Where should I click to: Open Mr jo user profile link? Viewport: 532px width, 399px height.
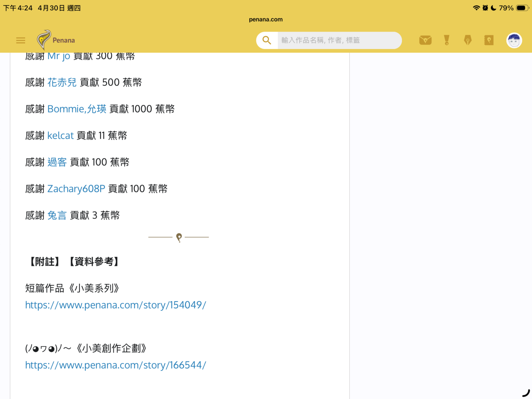pos(59,56)
